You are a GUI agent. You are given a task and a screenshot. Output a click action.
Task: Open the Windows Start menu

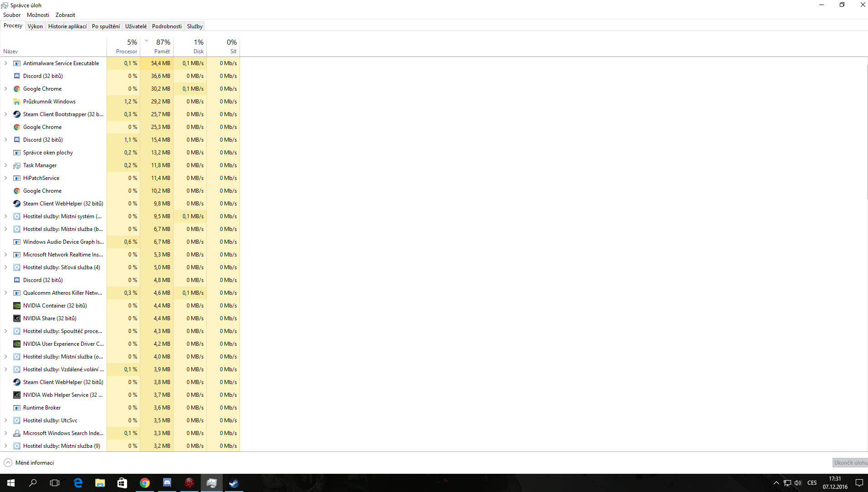(x=11, y=483)
